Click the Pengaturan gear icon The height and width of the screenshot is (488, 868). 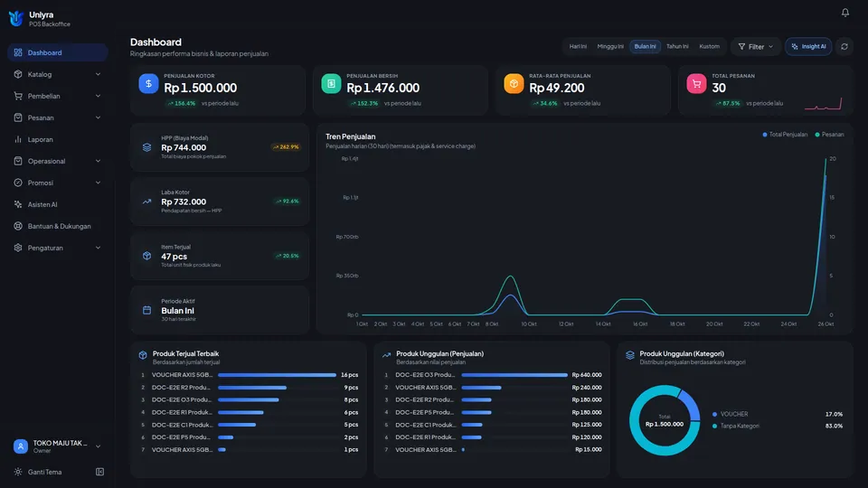[18, 248]
